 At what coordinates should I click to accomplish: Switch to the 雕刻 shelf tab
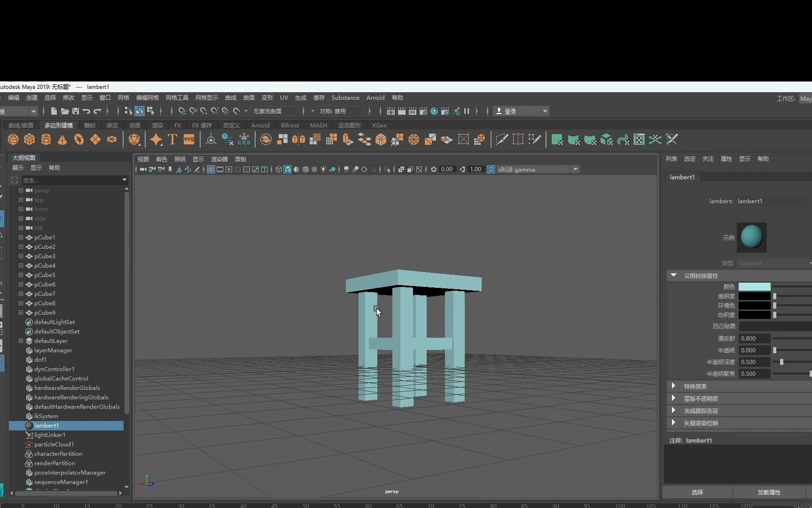90,126
